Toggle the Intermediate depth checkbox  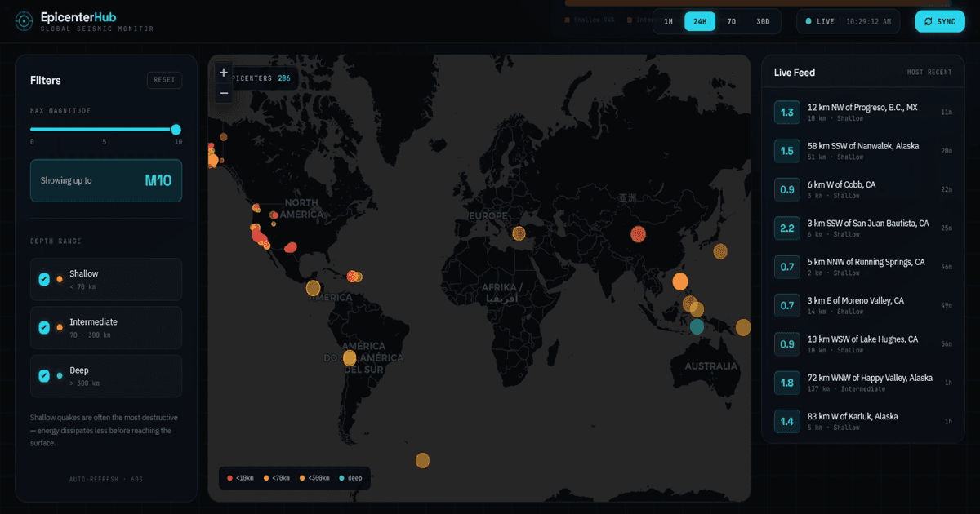coord(44,327)
